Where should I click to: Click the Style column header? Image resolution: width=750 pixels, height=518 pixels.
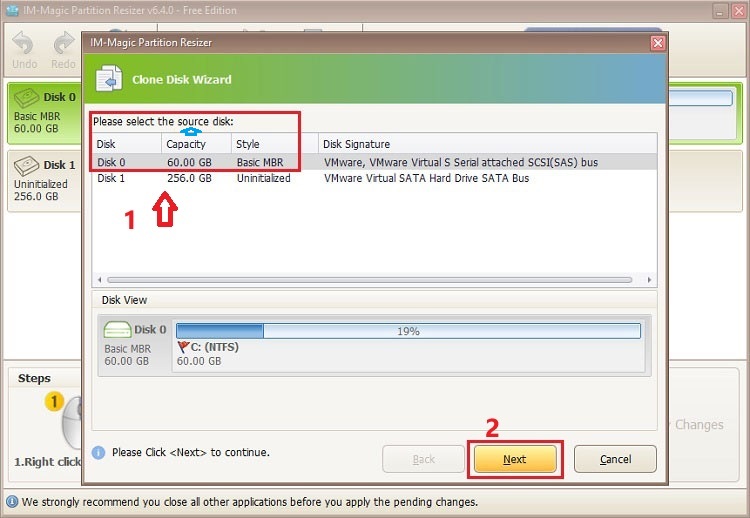275,144
